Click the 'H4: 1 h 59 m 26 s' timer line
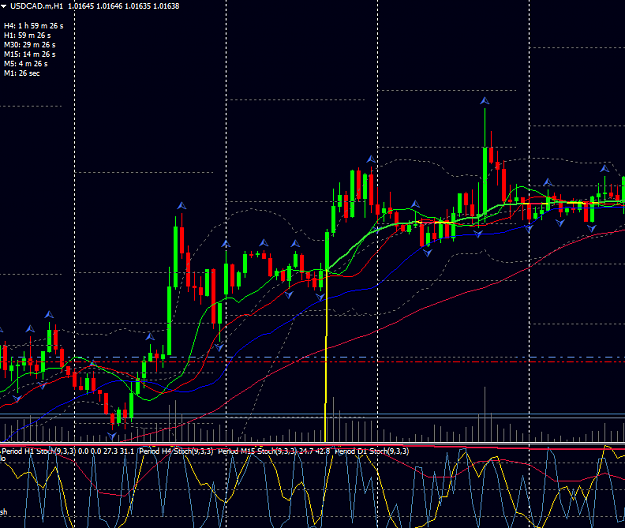625x528 pixels. pyautogui.click(x=33, y=26)
